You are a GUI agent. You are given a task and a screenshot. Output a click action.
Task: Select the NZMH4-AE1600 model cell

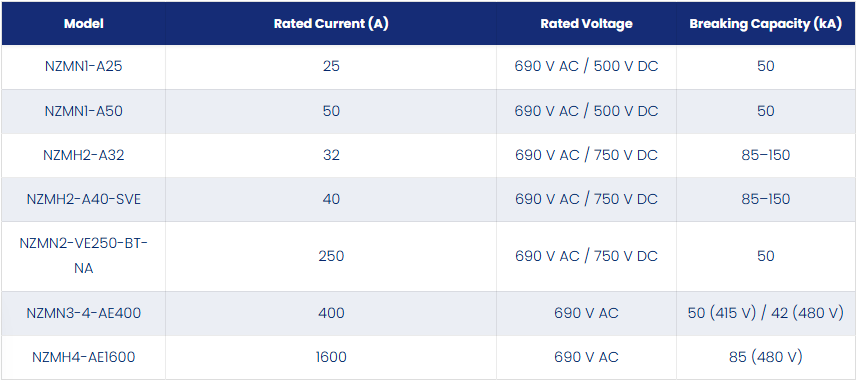tap(84, 357)
